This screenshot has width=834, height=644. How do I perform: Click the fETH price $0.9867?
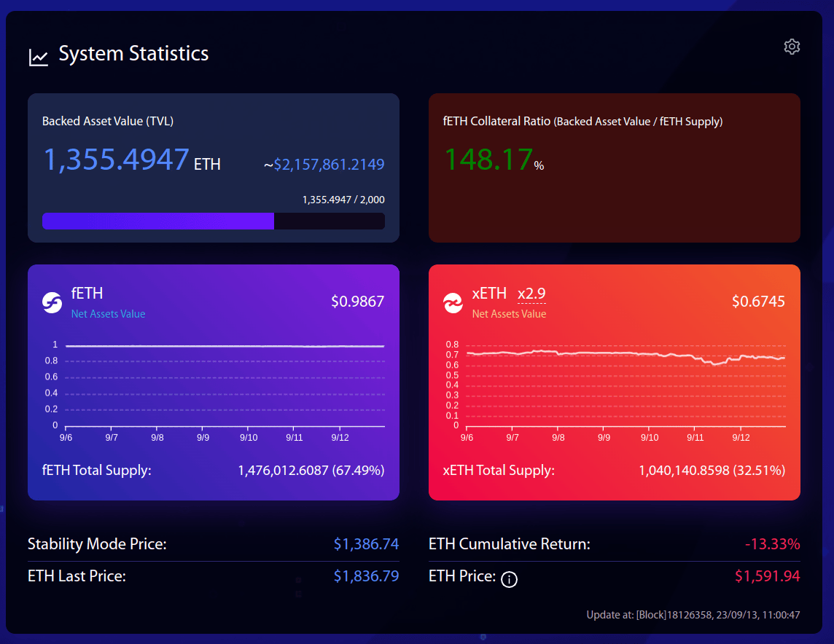point(357,302)
